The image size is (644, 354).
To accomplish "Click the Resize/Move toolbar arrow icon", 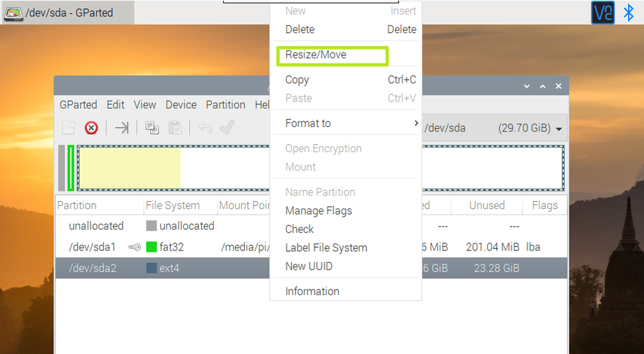I will (121, 128).
